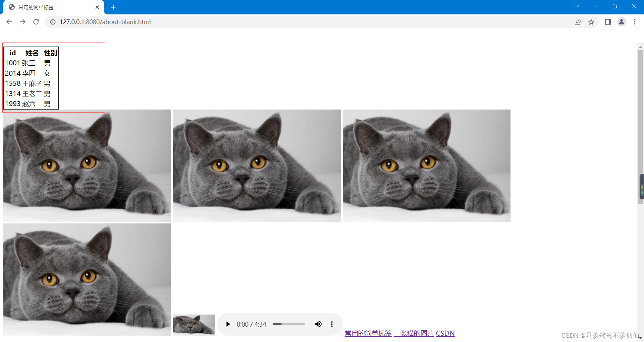This screenshot has height=342, width=644.
Task: Minimize the browser window
Action: tap(596, 6)
